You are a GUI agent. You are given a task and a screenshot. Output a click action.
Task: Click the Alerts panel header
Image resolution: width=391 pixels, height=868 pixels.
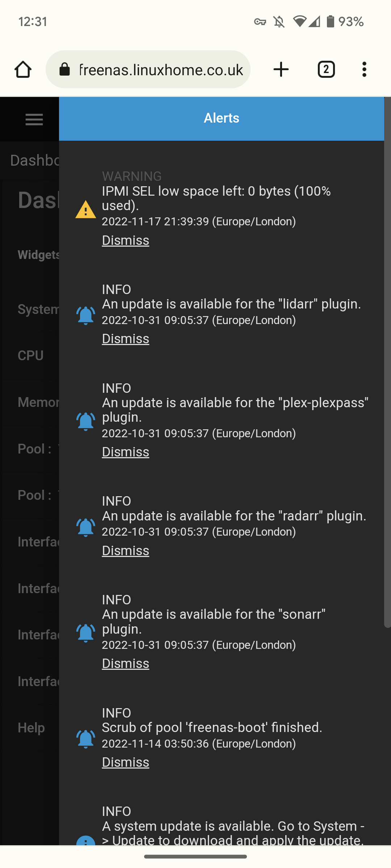(x=221, y=118)
